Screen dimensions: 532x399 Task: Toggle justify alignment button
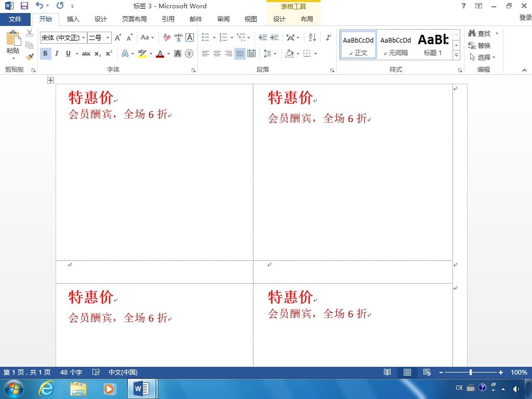(x=240, y=54)
